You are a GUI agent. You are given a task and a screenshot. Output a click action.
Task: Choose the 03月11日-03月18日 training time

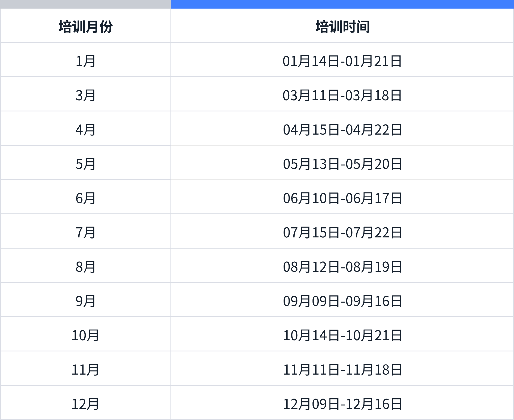tap(342, 95)
